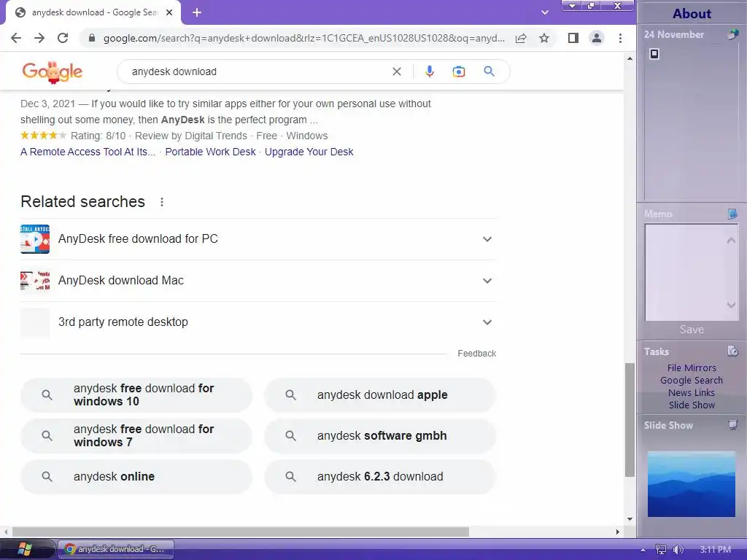Bookmark this page with the star icon
This screenshot has height=560, width=747.
(x=544, y=38)
